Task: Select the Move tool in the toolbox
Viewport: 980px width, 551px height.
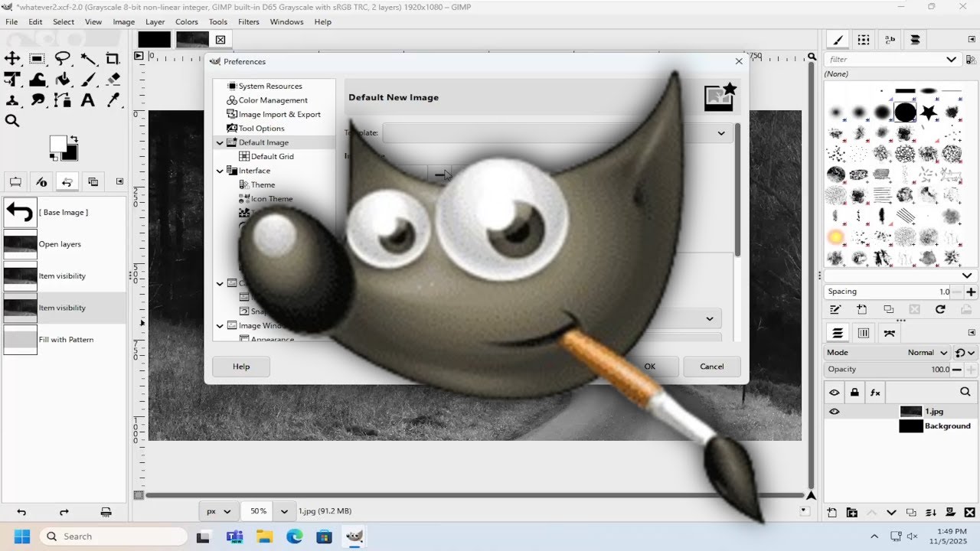Action: tap(12, 59)
